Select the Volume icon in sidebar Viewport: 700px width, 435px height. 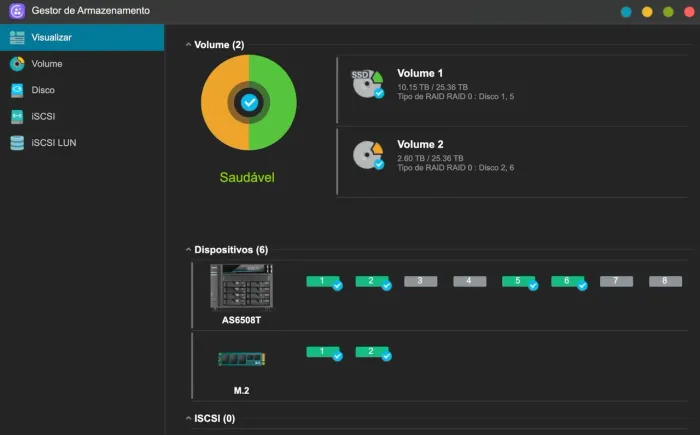tap(17, 64)
